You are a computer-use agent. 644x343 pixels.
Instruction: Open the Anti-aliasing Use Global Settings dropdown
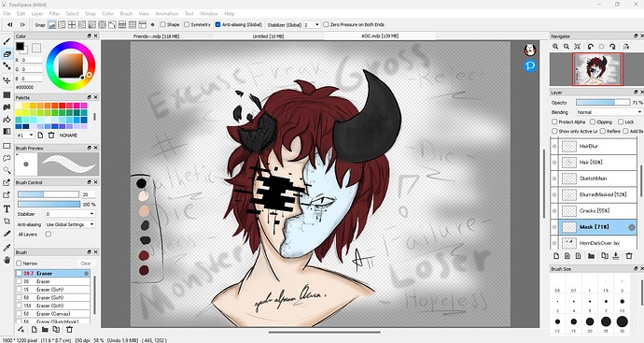pyautogui.click(x=69, y=224)
